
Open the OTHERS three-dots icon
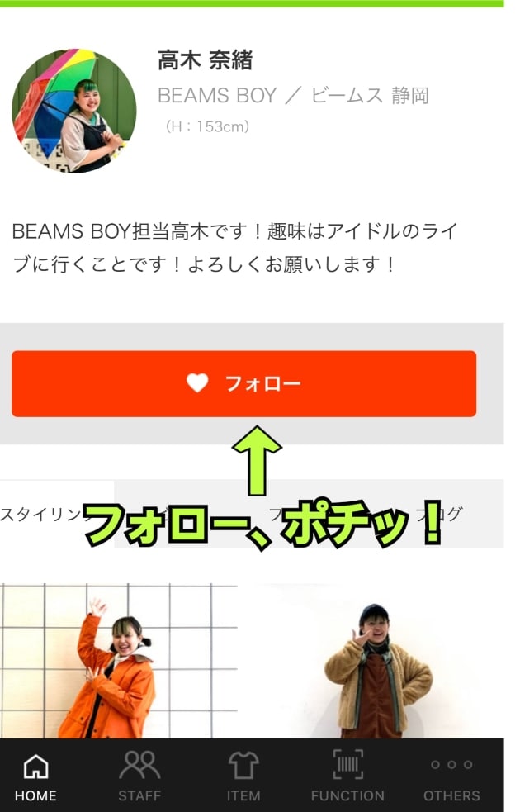[451, 764]
